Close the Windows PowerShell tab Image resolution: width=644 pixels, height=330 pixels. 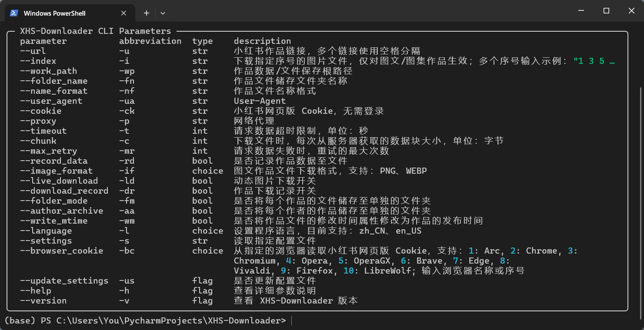[x=124, y=13]
